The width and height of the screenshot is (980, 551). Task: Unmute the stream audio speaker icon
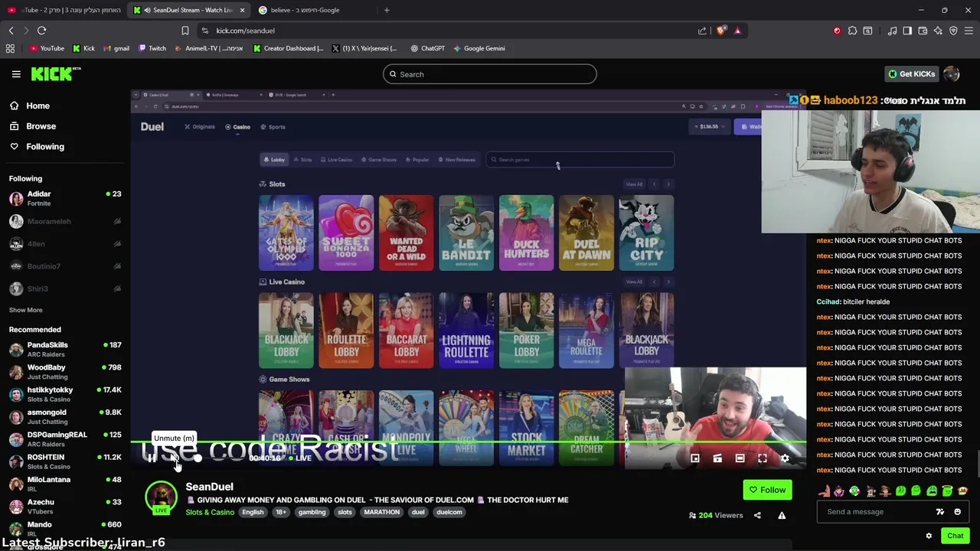click(x=174, y=458)
